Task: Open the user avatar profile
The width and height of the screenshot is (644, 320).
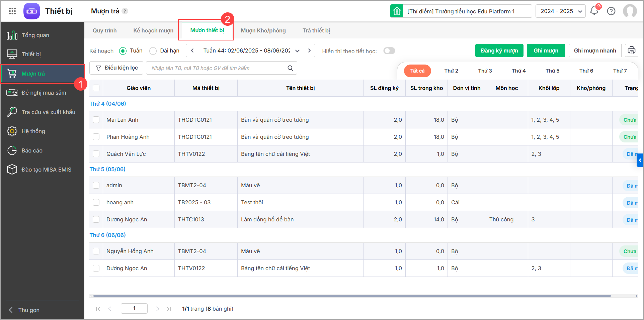Action: pyautogui.click(x=630, y=11)
